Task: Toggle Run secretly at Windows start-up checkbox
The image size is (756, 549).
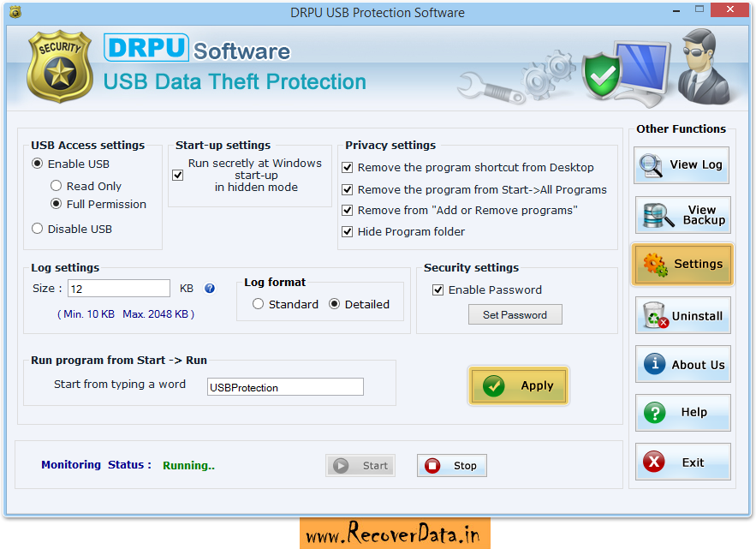Action: tap(178, 175)
